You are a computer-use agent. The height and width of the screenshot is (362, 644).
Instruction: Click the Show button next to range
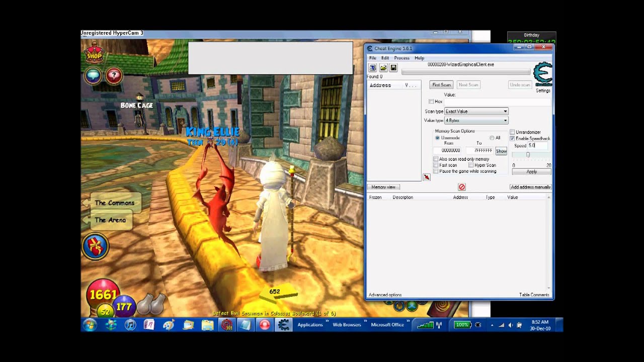[501, 151]
